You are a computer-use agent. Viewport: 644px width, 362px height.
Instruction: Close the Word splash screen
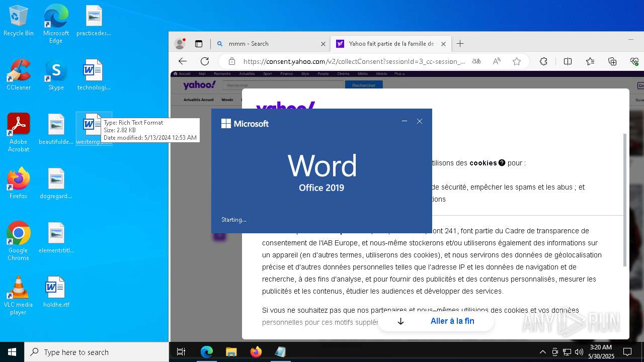[420, 121]
